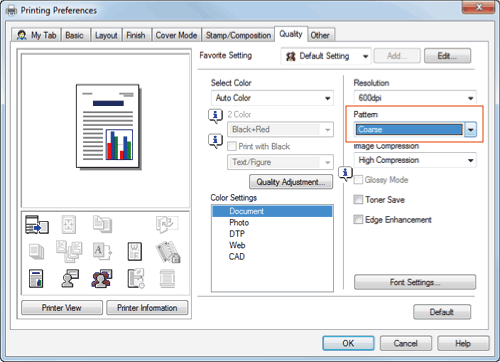Select Document in Color Settings list
500x362 pixels.
(272, 211)
